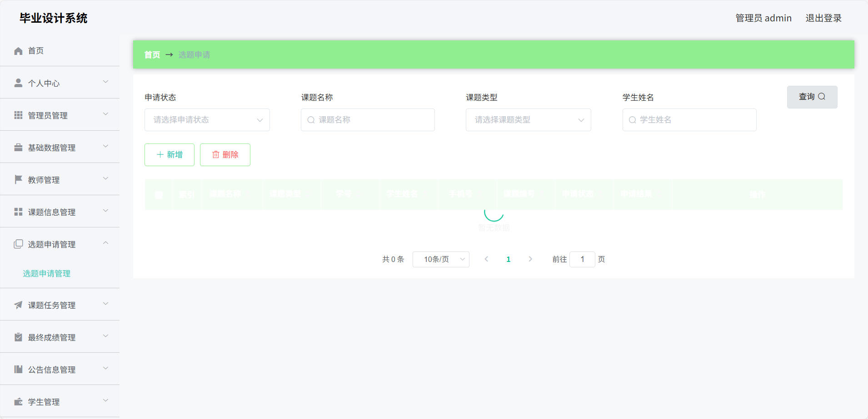This screenshot has width=868, height=419.
Task: Expand the 课题信息管理 menu chevron
Action: 105,211
